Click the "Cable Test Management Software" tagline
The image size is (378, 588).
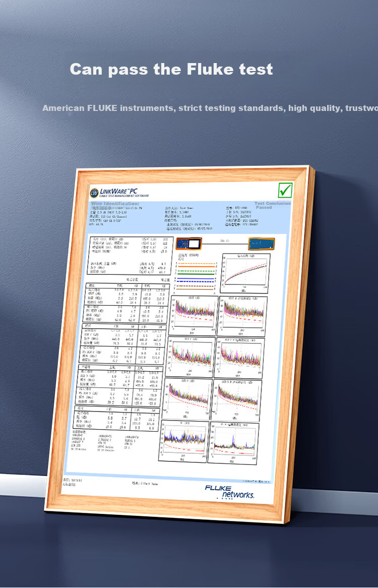pos(124,196)
